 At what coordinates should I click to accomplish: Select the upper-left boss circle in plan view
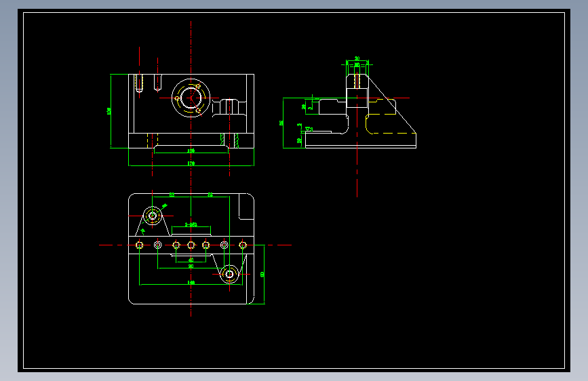[152, 216]
